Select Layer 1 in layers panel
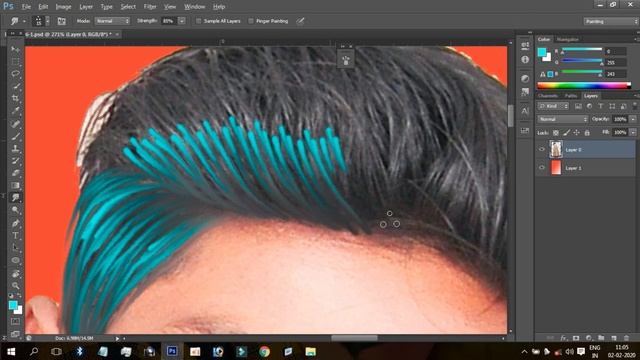The width and height of the screenshot is (640, 360). click(585, 168)
